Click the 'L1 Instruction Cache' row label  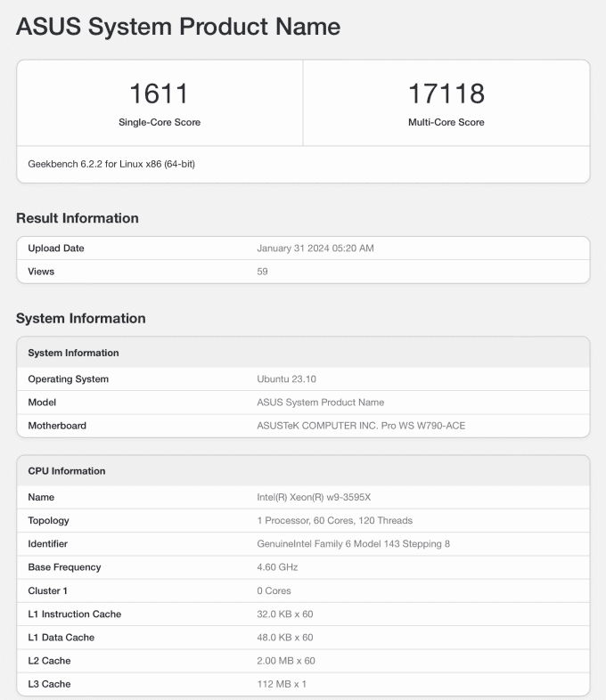(x=75, y=614)
